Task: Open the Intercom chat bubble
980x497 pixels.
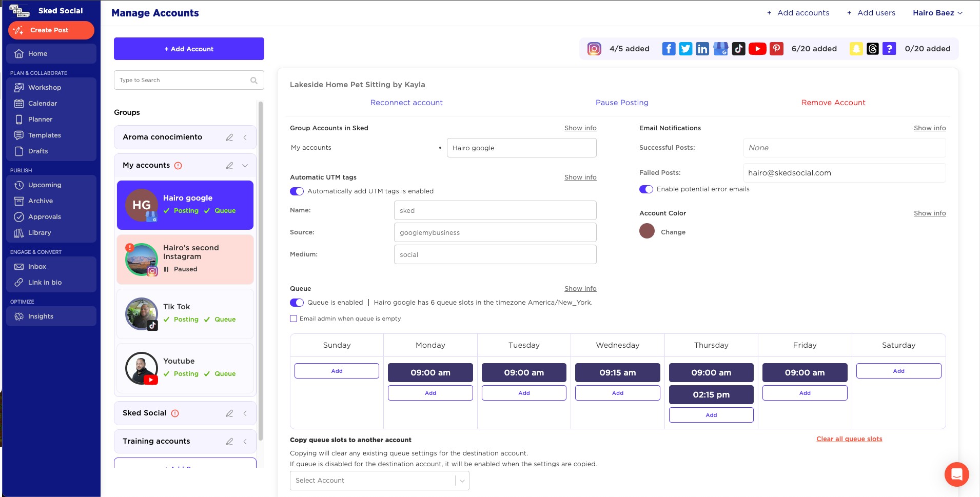Action: tap(956, 474)
